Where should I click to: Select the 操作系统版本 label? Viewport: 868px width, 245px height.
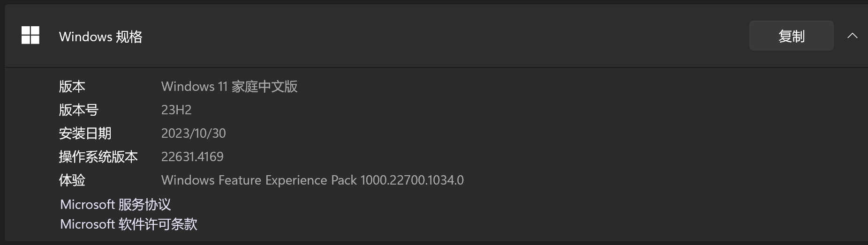point(98,156)
